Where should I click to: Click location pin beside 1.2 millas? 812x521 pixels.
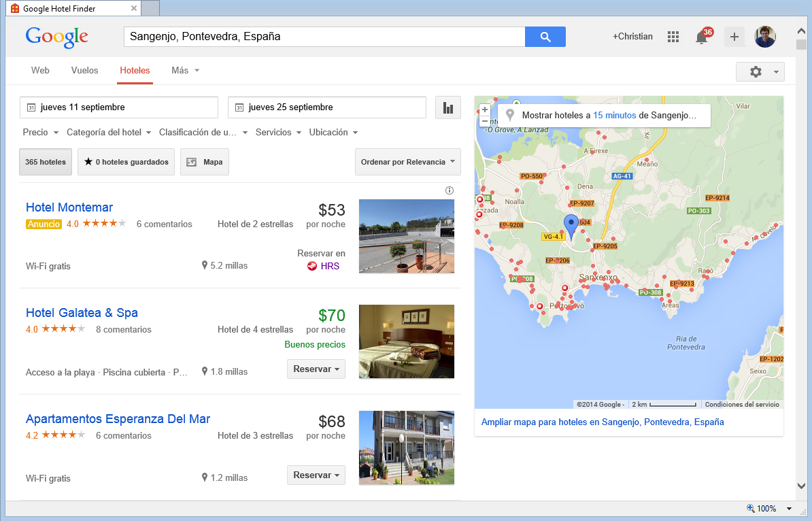point(205,477)
